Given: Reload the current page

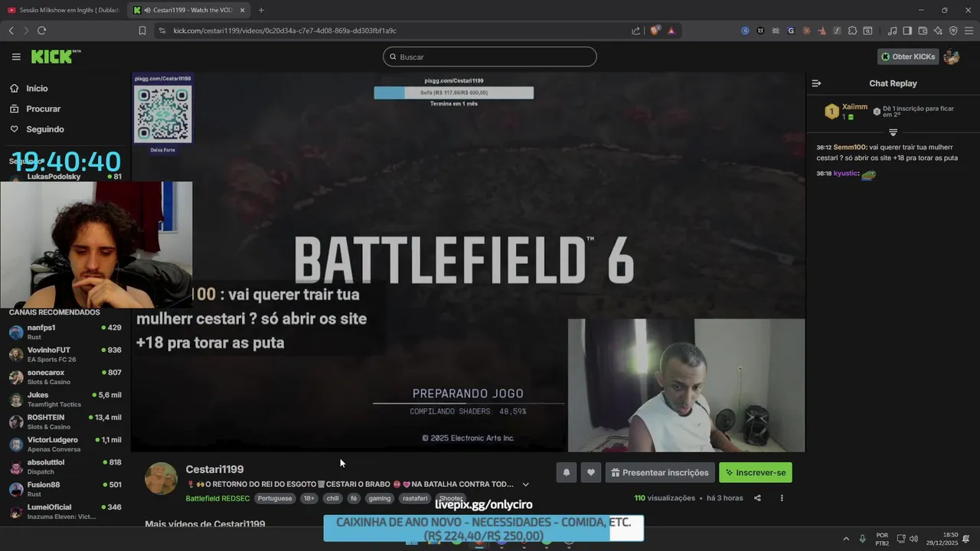Looking at the screenshot, I should coord(41,31).
